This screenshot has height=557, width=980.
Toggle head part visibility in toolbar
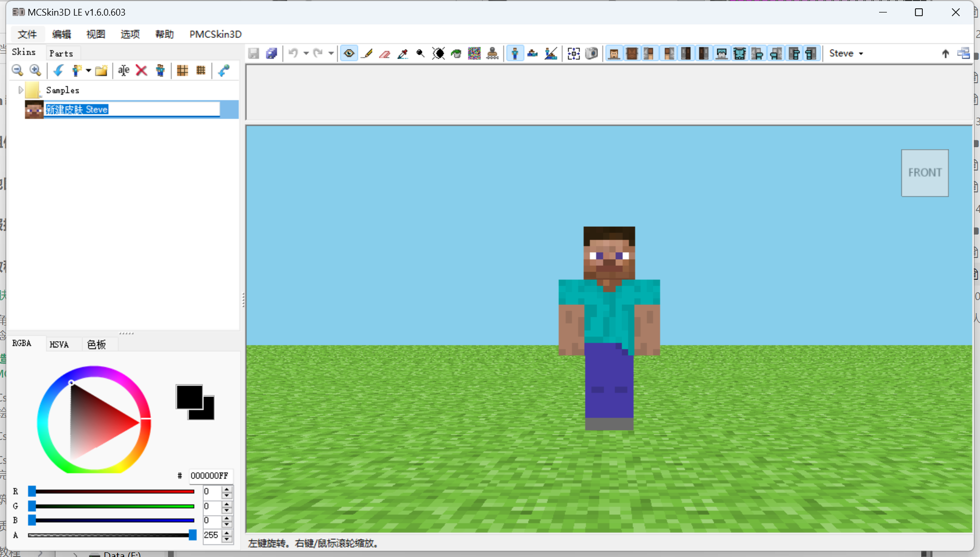[614, 54]
